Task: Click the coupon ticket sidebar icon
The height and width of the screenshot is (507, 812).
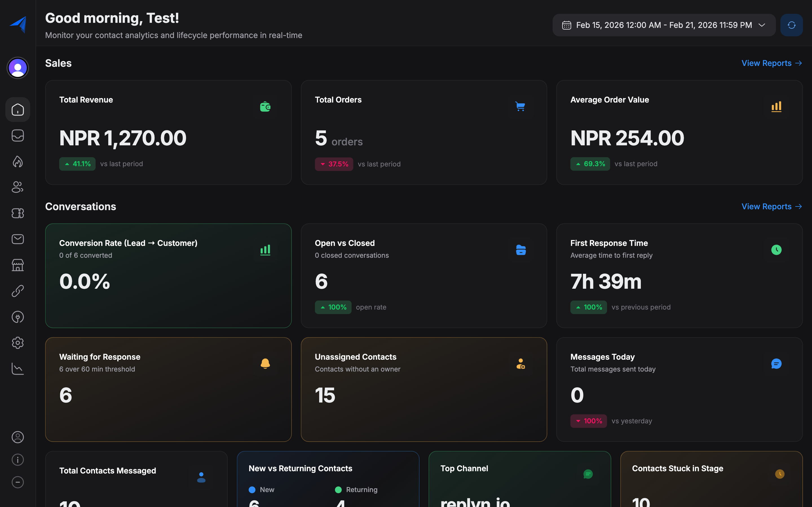Action: (17, 213)
